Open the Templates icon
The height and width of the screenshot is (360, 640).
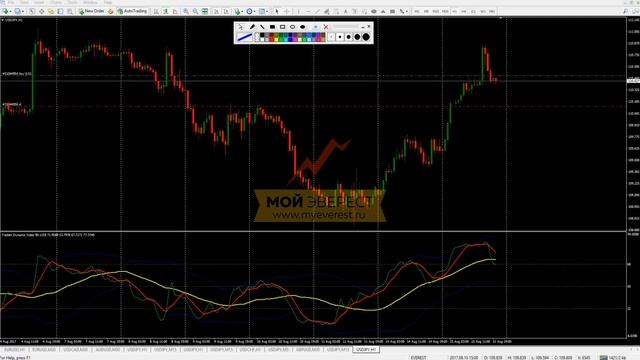[x=262, y=11]
